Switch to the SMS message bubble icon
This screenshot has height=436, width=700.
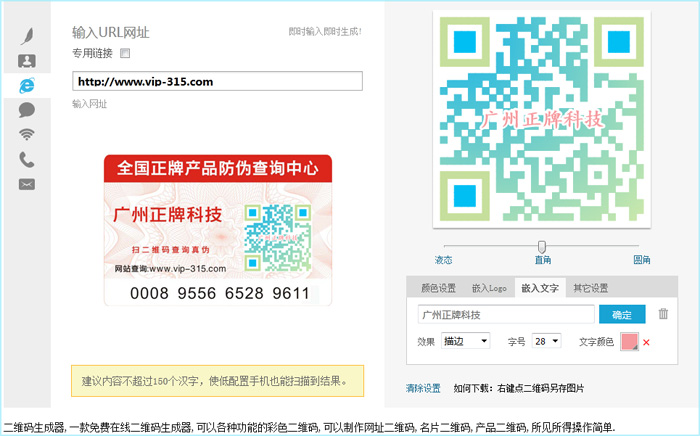point(27,110)
